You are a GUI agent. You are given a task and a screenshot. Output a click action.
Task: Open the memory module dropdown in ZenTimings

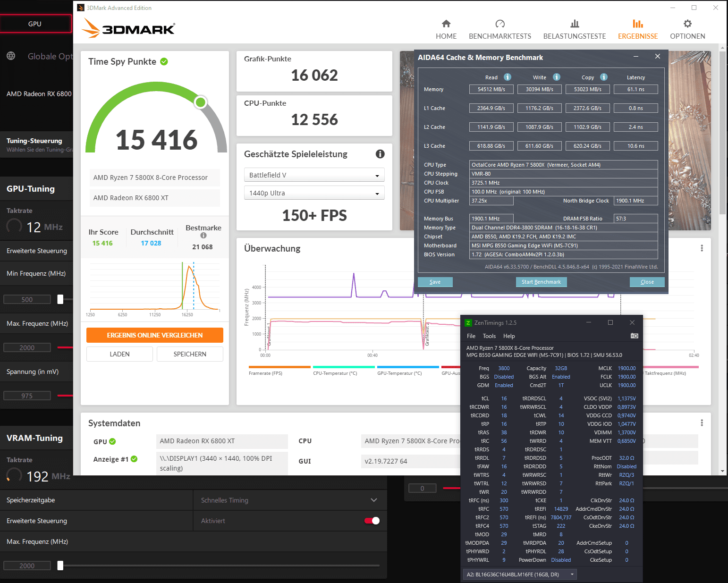(x=520, y=575)
